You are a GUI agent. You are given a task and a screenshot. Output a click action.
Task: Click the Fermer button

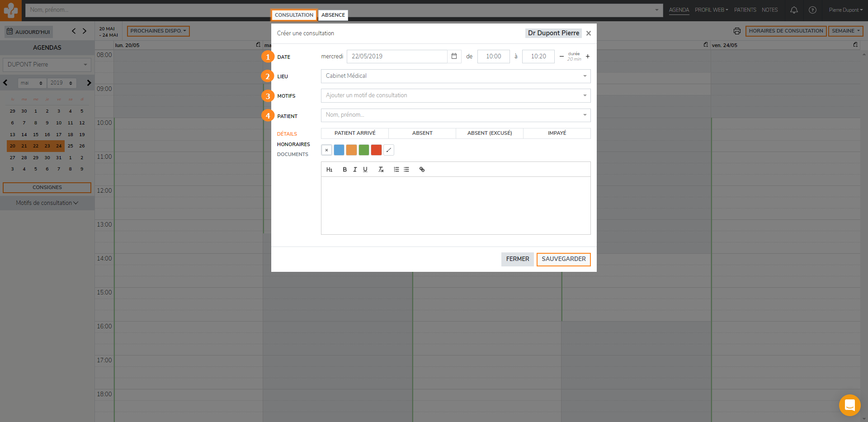pyautogui.click(x=517, y=259)
